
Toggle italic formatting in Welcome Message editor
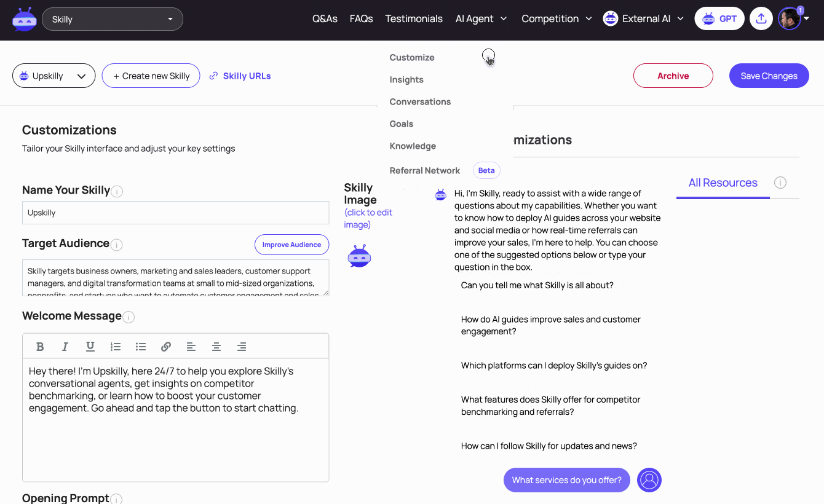(65, 347)
